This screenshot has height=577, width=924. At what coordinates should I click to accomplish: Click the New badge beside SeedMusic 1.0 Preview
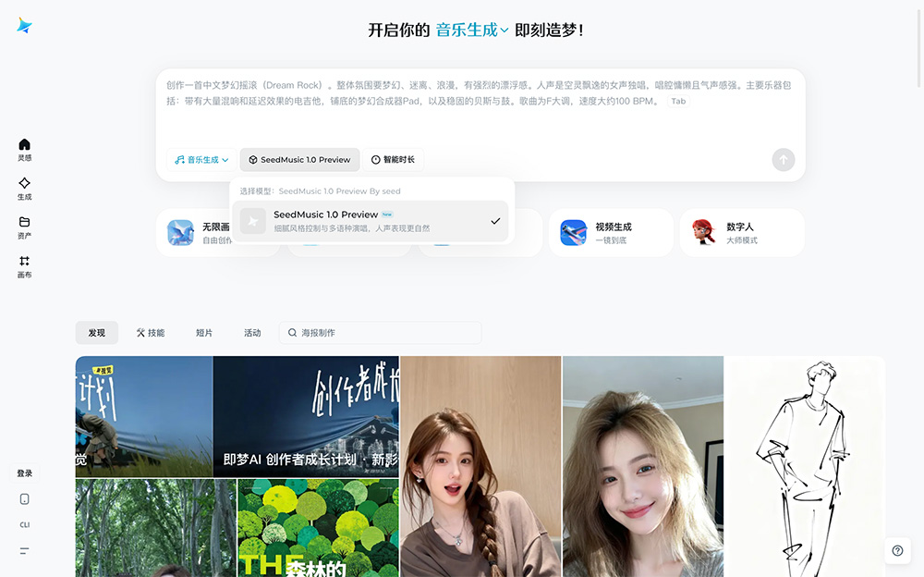coord(387,215)
